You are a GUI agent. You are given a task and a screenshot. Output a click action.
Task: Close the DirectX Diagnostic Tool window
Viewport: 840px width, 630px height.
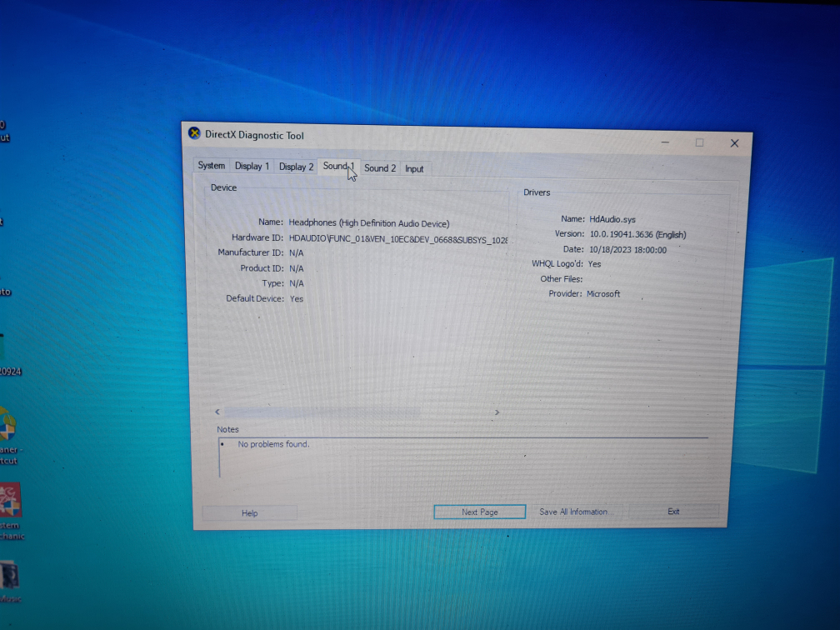pyautogui.click(x=734, y=143)
